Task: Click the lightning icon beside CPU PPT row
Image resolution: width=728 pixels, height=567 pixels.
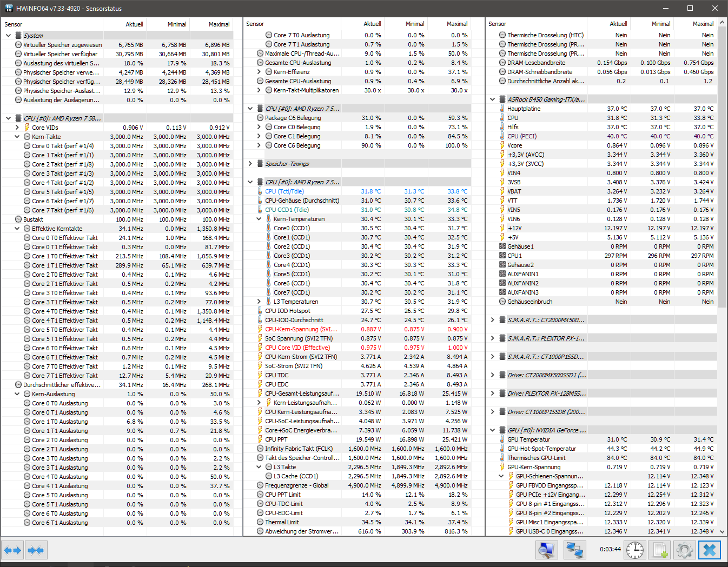Action: 260,439
